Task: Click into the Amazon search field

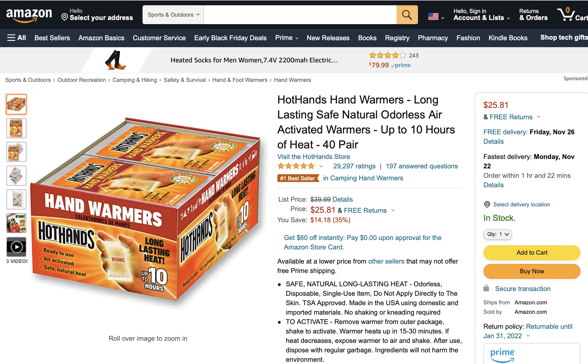Action: click(300, 15)
